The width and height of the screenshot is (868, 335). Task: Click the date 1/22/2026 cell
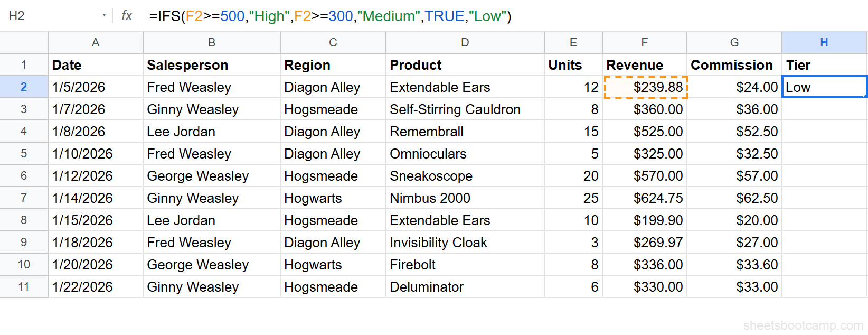[95, 287]
